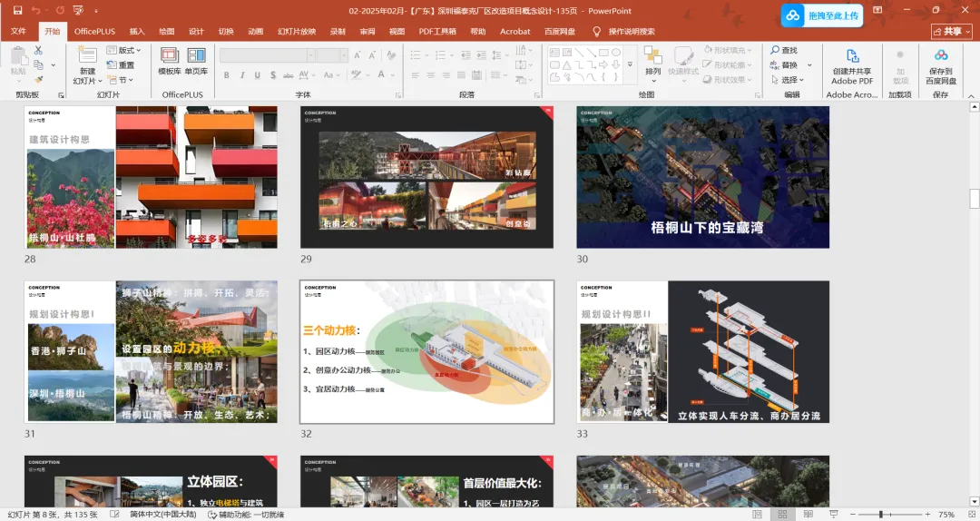This screenshot has height=521, width=980.
Task: Switch to Reading view in status bar
Action: click(x=808, y=515)
